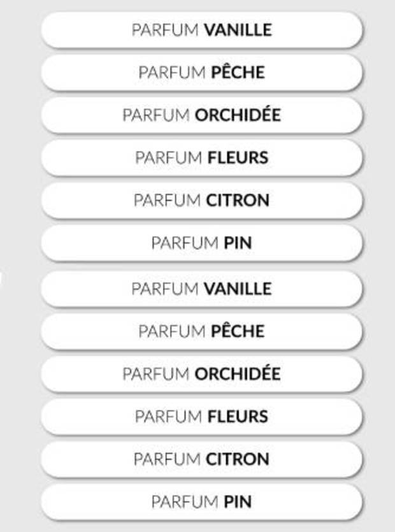Click the first PARFUM VANILLE button at the top
Image resolution: width=395 pixels, height=532 pixels.
pos(201,30)
